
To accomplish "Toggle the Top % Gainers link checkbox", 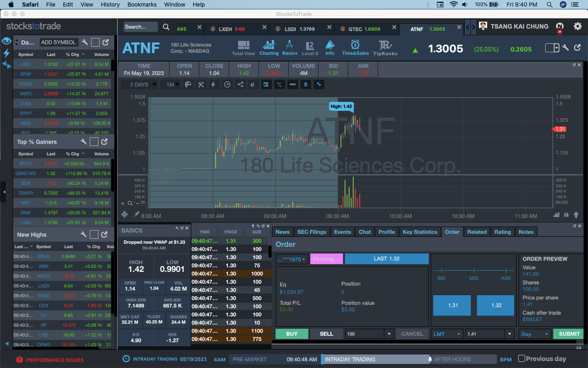I will pos(94,141).
